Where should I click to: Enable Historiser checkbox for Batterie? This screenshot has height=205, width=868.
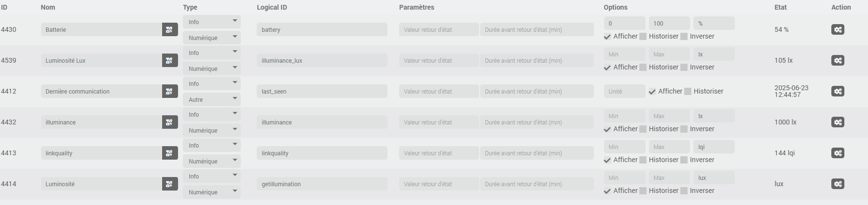(643, 37)
